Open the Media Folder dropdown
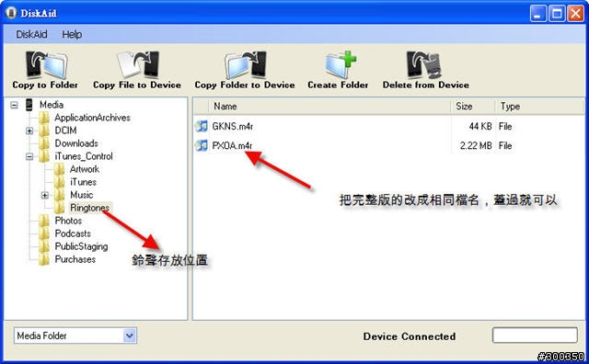 130,336
